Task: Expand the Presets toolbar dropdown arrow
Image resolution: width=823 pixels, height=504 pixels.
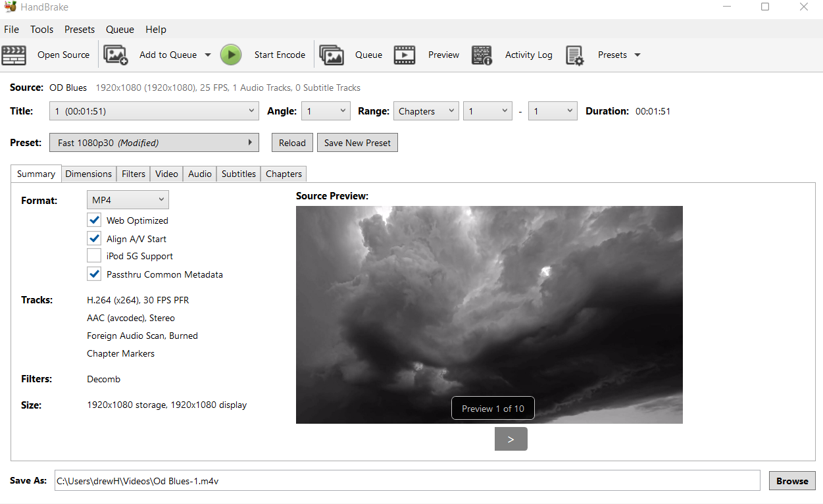Action: [637, 55]
